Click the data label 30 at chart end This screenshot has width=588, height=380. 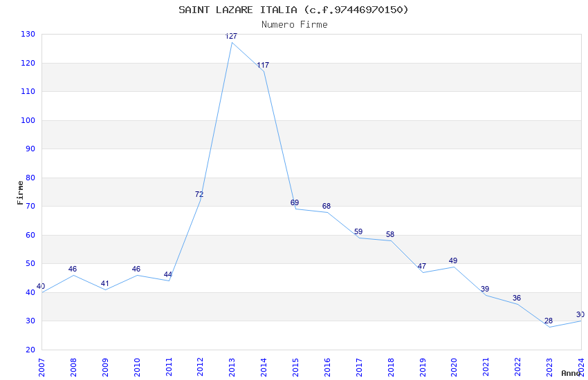(x=580, y=314)
